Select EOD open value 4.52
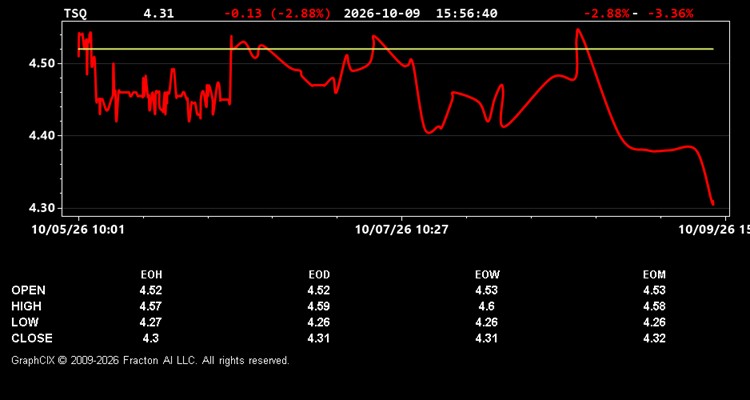Screen dimensions: 750x400 point(319,290)
